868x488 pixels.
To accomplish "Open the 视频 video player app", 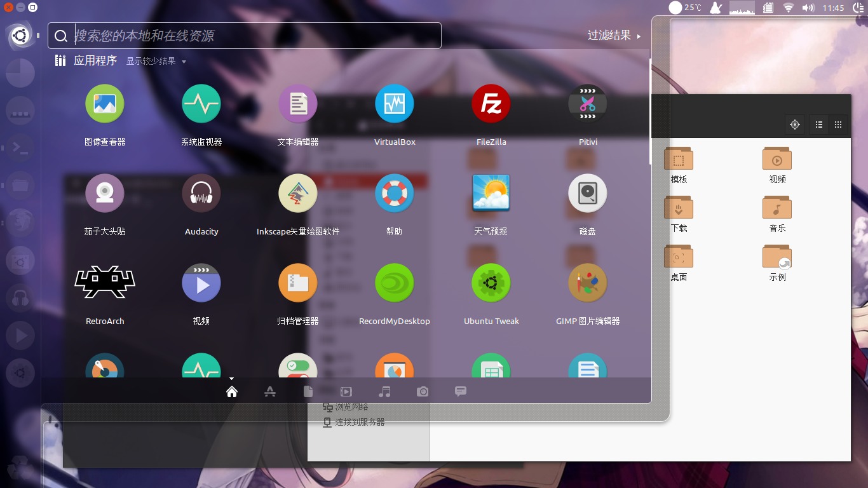I will pyautogui.click(x=201, y=283).
